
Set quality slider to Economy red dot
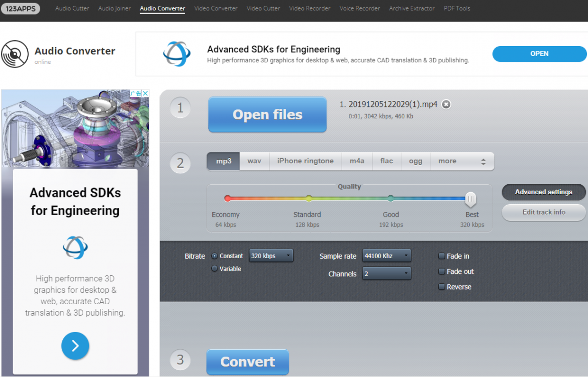[x=227, y=198]
